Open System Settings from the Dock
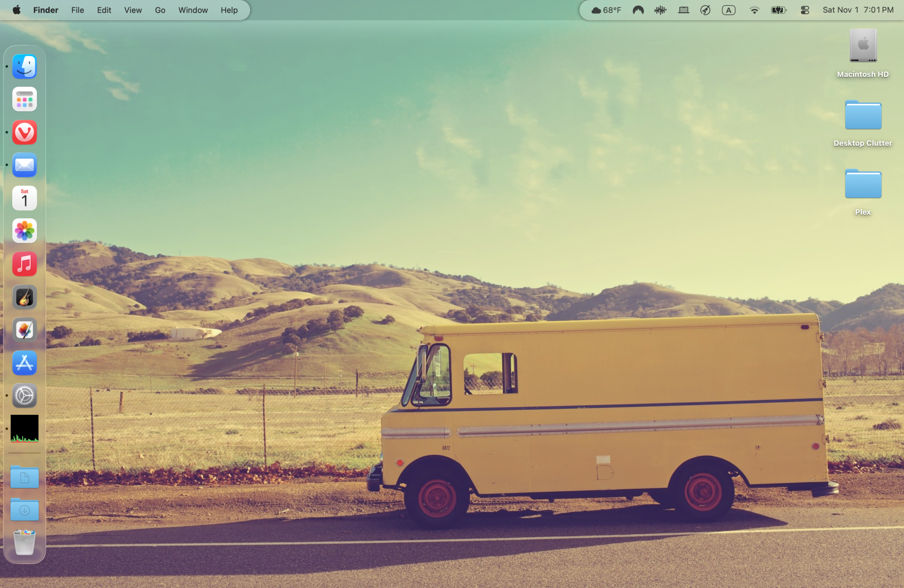The image size is (904, 588). (24, 396)
